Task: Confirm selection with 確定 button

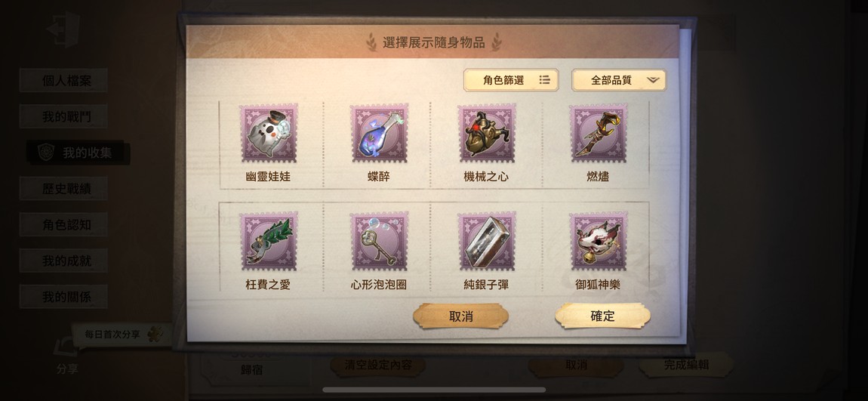Action: pyautogui.click(x=603, y=316)
